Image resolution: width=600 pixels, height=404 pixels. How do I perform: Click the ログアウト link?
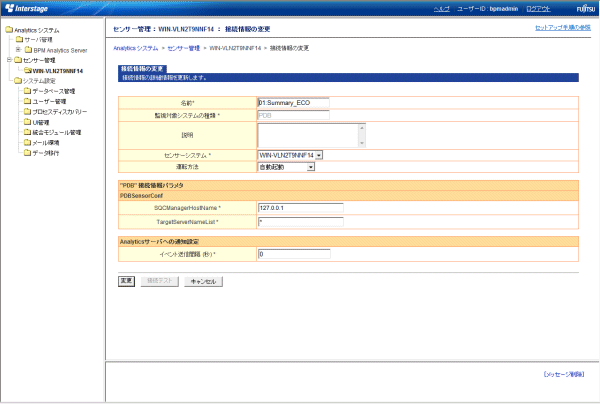538,9
